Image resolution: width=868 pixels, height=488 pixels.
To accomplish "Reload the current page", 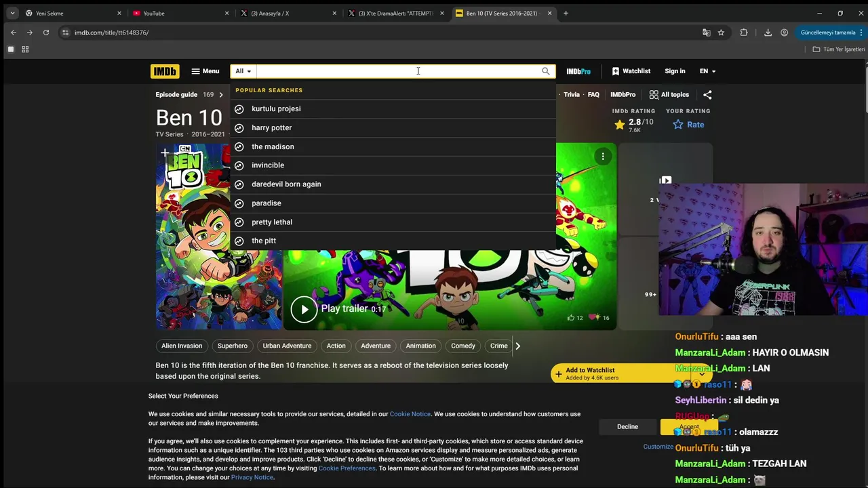I will (x=45, y=33).
